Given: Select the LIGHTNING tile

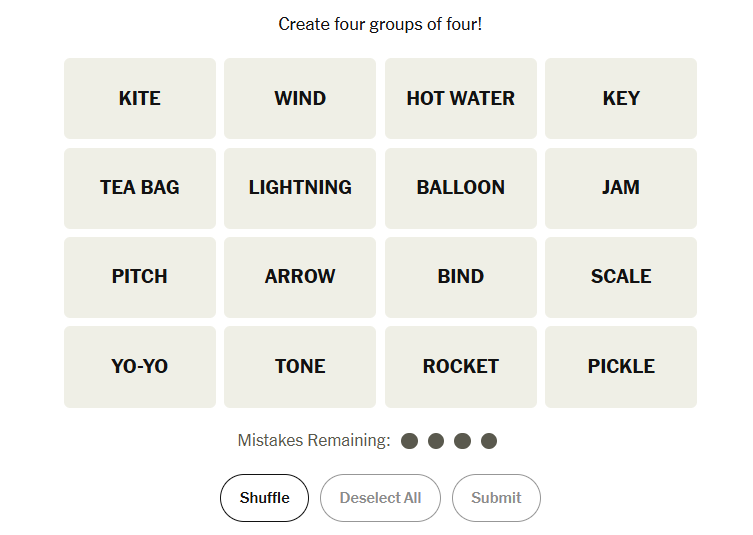Looking at the screenshot, I should (300, 187).
